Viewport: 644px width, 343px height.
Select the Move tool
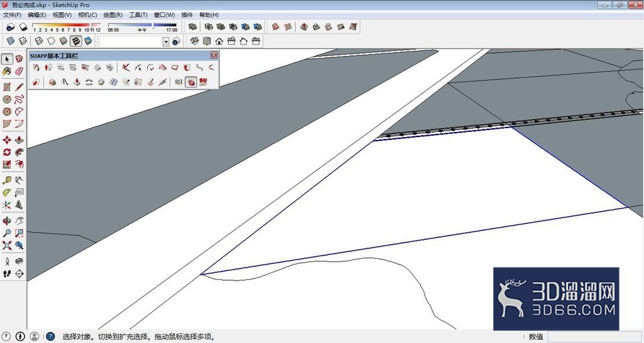[x=7, y=140]
